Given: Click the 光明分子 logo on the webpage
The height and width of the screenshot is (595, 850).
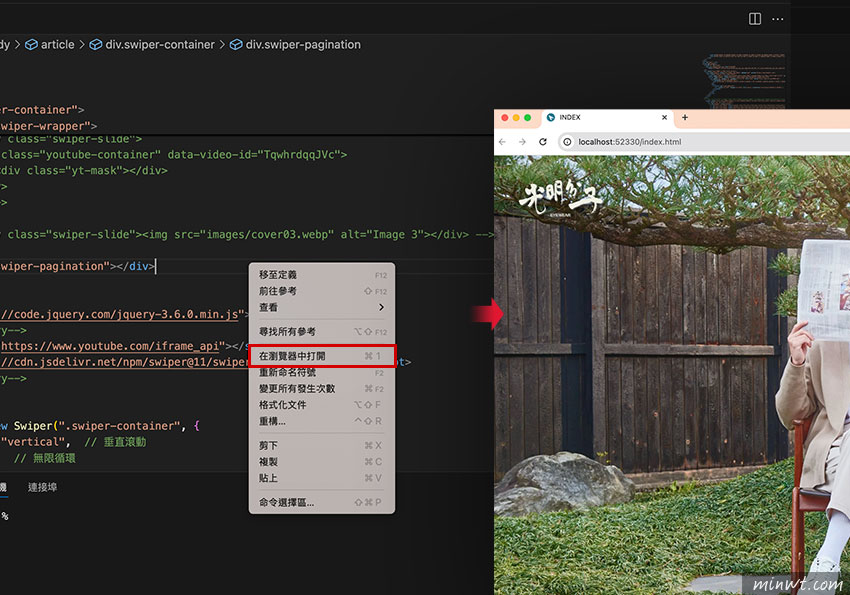Looking at the screenshot, I should tap(560, 199).
